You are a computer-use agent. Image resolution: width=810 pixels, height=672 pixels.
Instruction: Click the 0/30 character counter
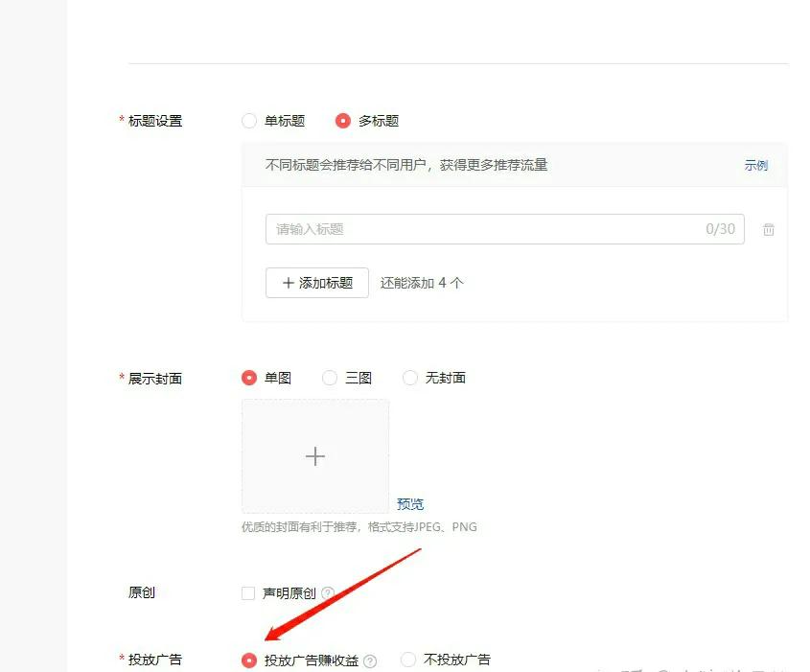point(721,229)
